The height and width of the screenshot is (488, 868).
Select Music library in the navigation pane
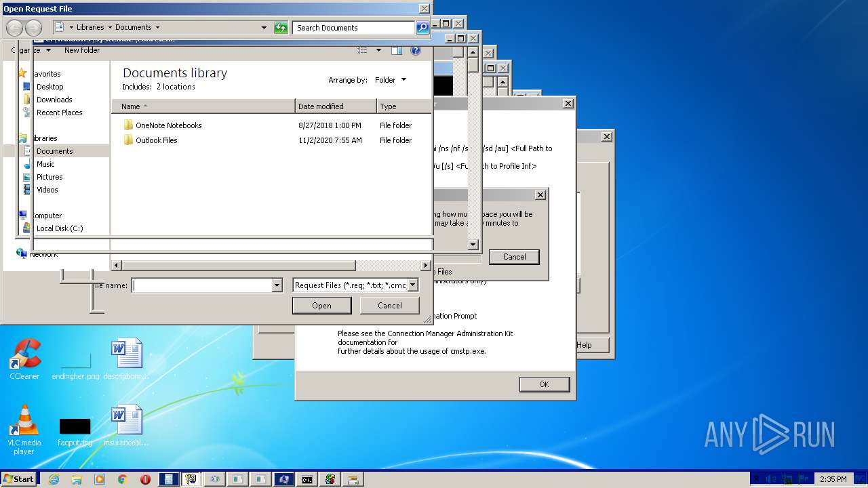45,164
